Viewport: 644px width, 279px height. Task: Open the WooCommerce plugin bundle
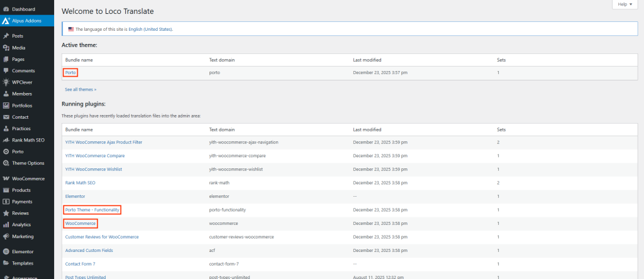click(x=80, y=223)
